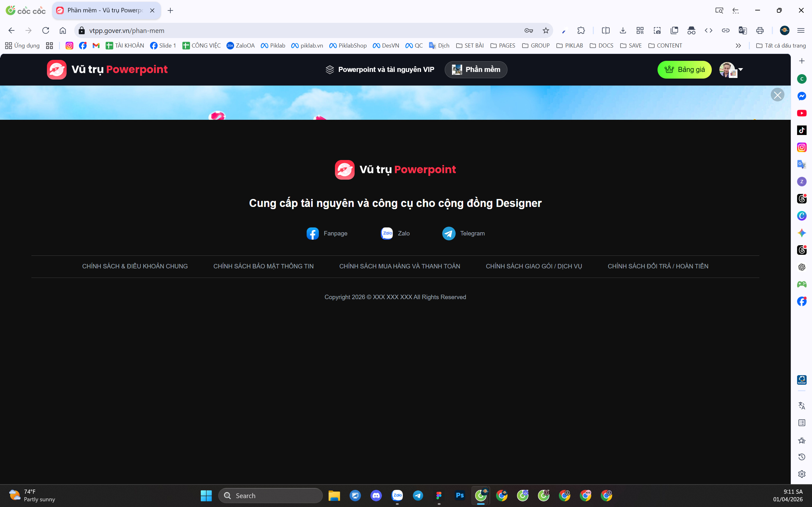Open sidebar settings gear icon
This screenshot has width=812, height=507.
point(802,474)
